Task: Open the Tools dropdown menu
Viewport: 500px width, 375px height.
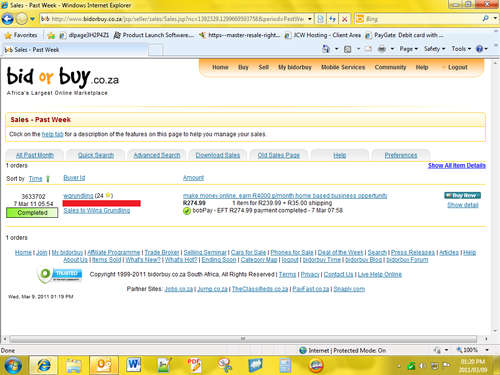Action: pyautogui.click(x=461, y=49)
